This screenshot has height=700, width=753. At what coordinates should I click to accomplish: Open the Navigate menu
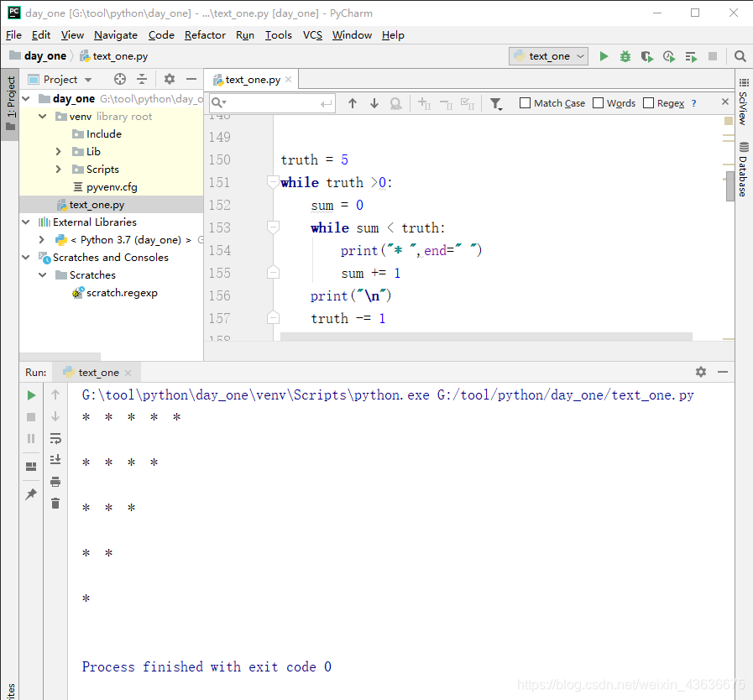116,35
